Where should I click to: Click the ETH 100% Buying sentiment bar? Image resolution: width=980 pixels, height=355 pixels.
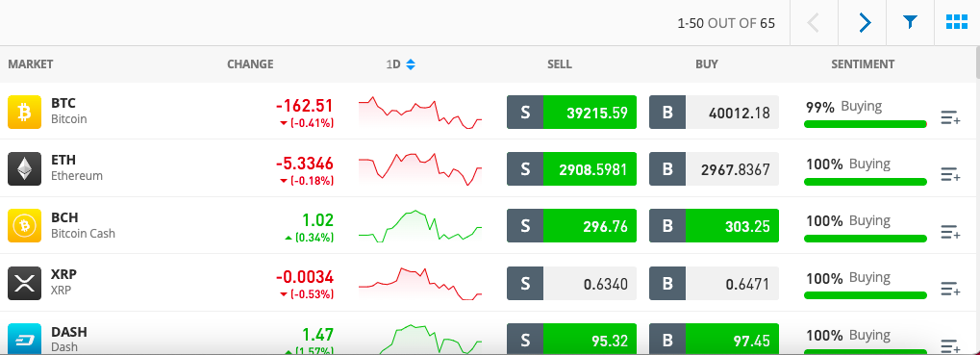865,181
